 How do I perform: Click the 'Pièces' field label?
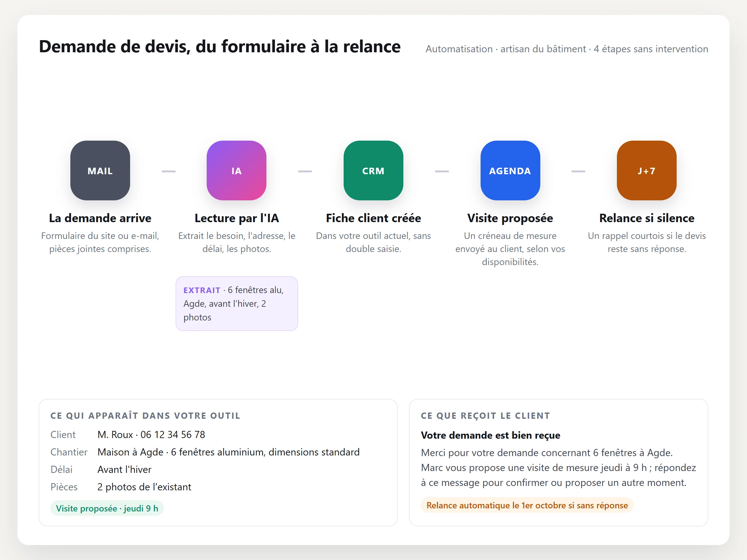64,487
